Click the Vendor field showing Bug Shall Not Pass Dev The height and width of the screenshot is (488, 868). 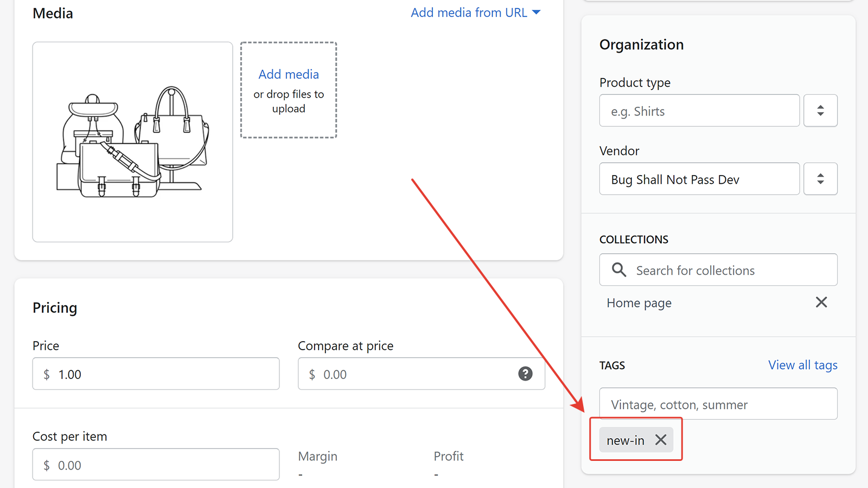(699, 179)
